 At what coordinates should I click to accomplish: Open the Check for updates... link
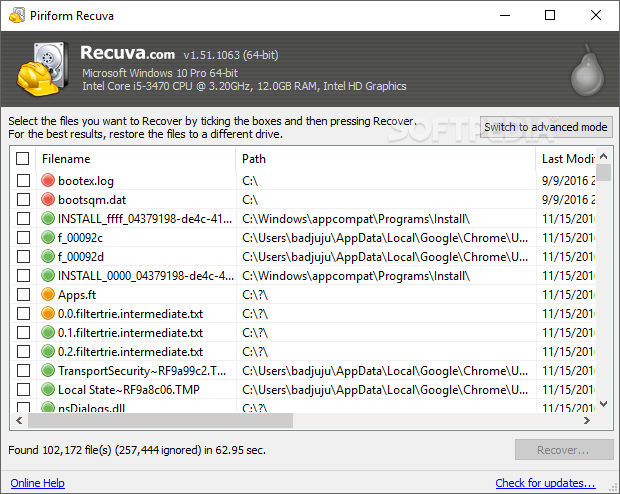pyautogui.click(x=545, y=483)
